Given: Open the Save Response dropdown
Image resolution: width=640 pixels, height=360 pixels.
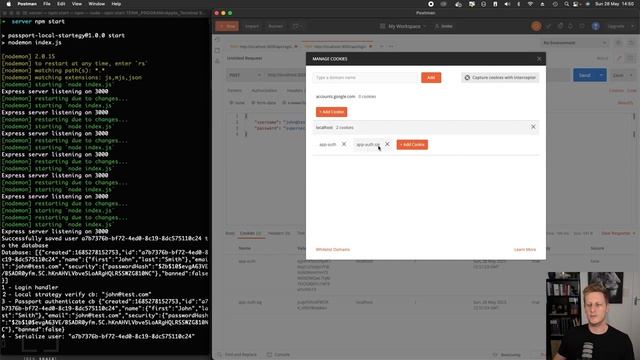Looking at the screenshot, I should pos(618,233).
